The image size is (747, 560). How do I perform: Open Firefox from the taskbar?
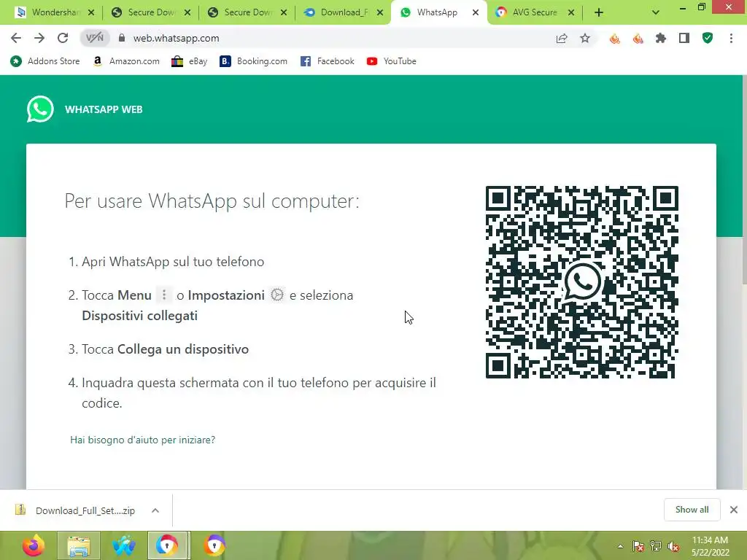34,545
